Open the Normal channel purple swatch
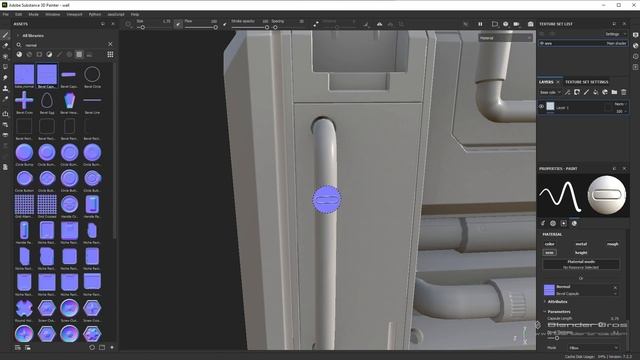This screenshot has width=640, height=360. click(549, 290)
